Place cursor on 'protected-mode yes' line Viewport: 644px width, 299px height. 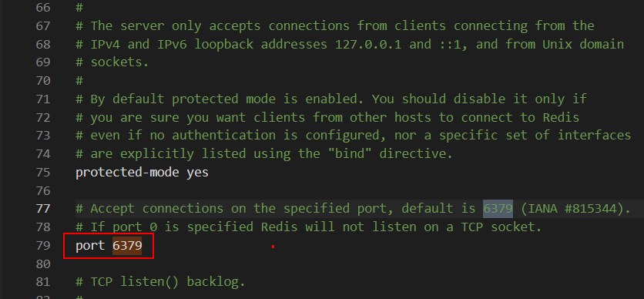point(142,172)
